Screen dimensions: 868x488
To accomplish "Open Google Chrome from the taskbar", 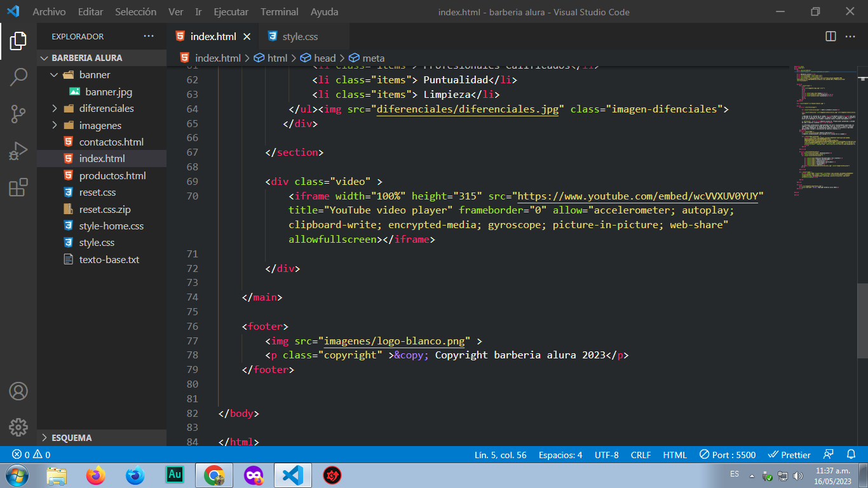I will point(214,475).
